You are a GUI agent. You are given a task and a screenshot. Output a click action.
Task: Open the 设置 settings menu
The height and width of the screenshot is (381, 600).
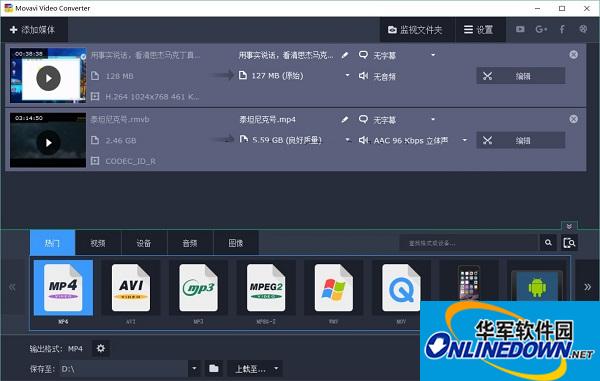[480, 29]
